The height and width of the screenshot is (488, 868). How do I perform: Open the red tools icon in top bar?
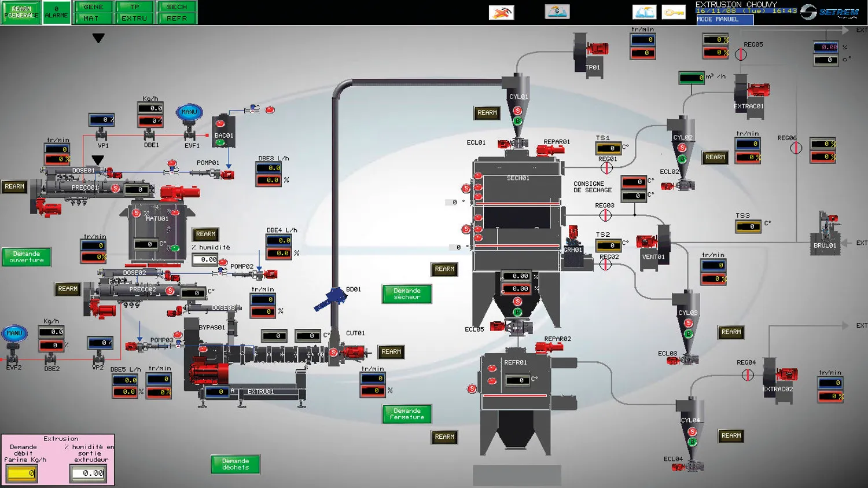pos(501,12)
